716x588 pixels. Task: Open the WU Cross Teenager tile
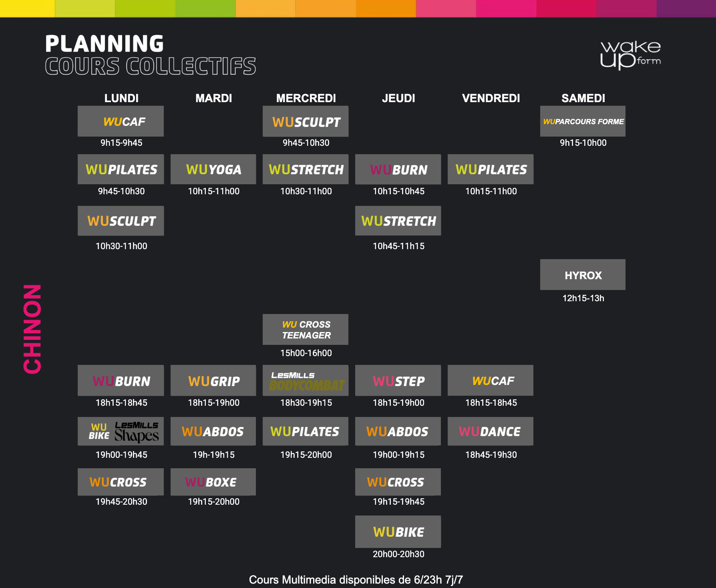(x=306, y=330)
